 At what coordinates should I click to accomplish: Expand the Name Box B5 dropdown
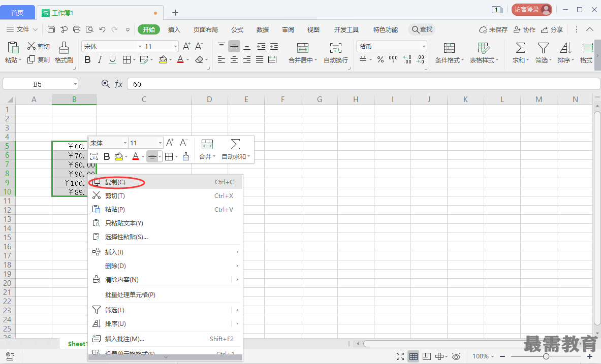coord(75,84)
